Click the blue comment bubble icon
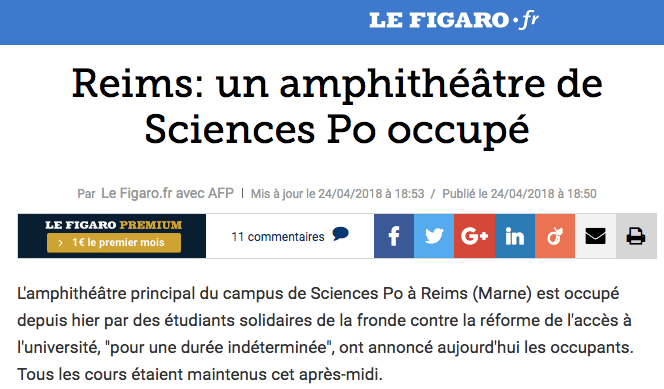The height and width of the screenshot is (389, 664). (340, 234)
